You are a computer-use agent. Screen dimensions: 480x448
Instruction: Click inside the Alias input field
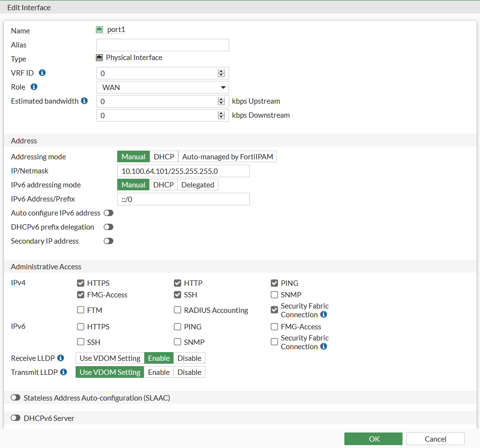162,45
